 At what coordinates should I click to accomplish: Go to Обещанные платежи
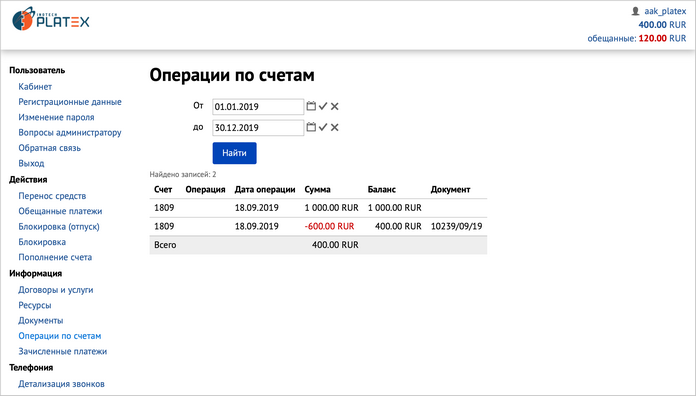60,211
